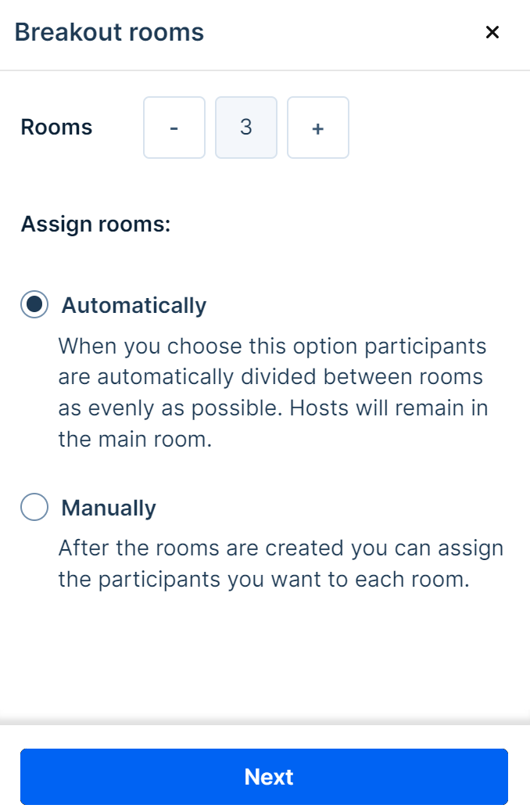Click the Breakout rooms panel title
The image size is (530, 812).
(109, 32)
